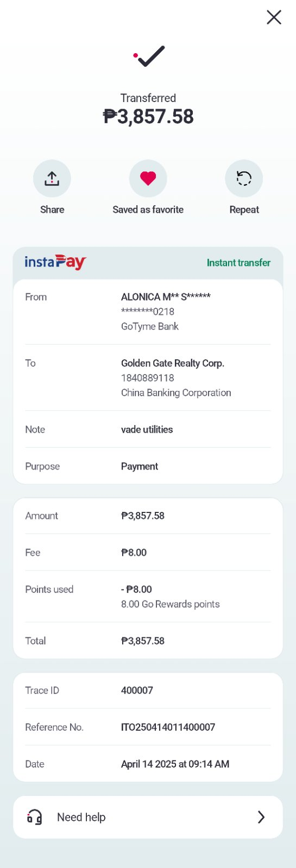This screenshot has width=296, height=868.
Task: Click the date April 14 2025 value
Action: (x=175, y=764)
